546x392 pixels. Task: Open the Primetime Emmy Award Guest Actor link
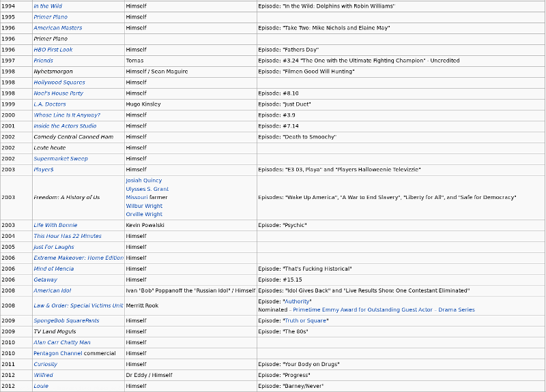pyautogui.click(x=384, y=310)
